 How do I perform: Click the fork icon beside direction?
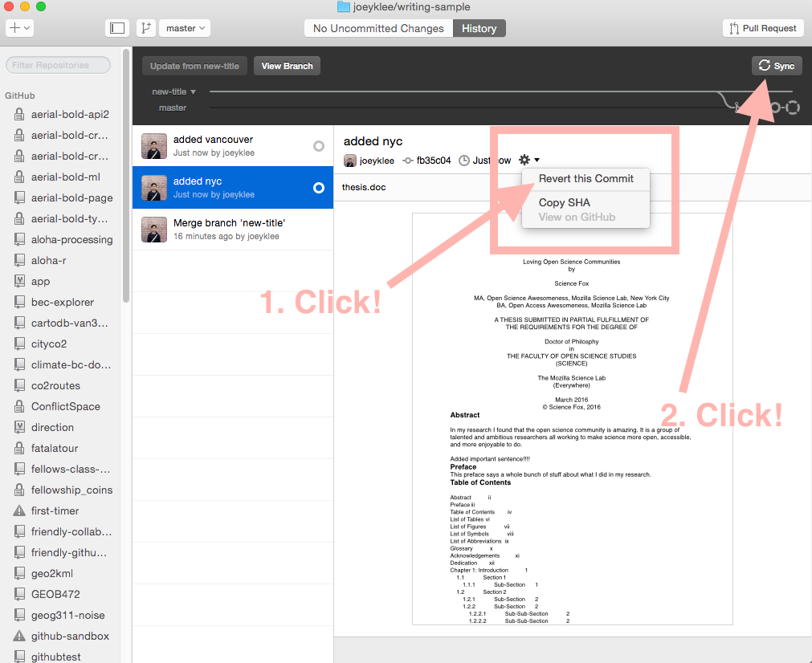pos(19,428)
